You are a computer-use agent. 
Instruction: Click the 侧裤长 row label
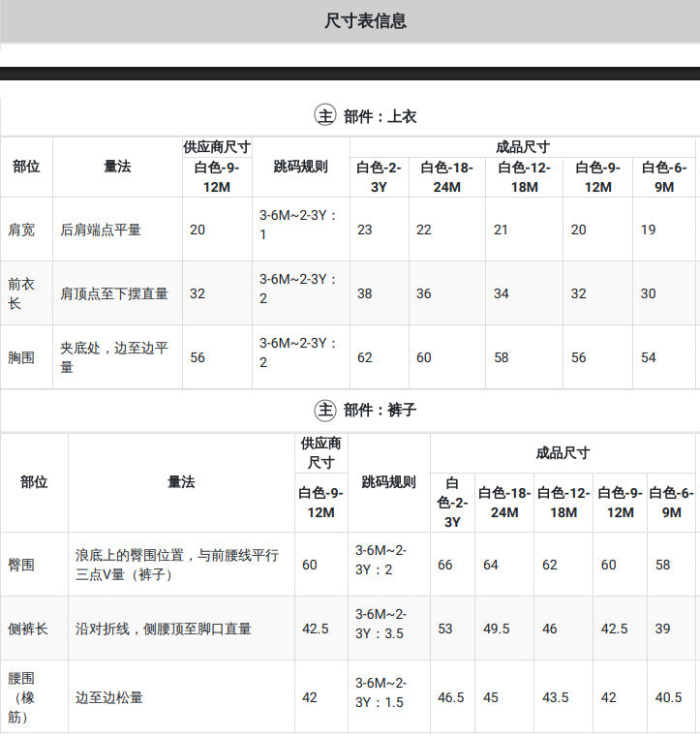28,629
